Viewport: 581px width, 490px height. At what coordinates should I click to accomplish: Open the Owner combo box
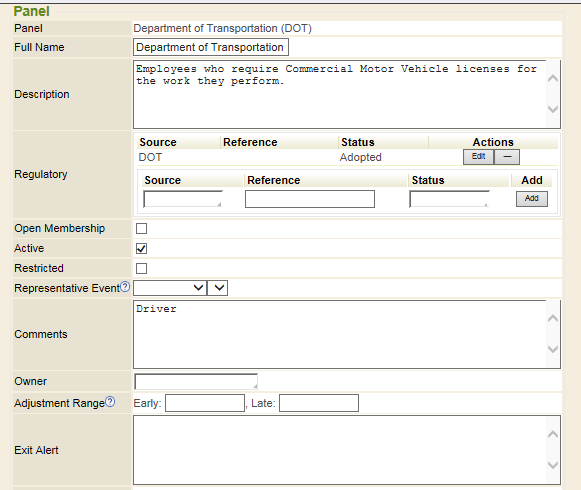pyautogui.click(x=196, y=381)
